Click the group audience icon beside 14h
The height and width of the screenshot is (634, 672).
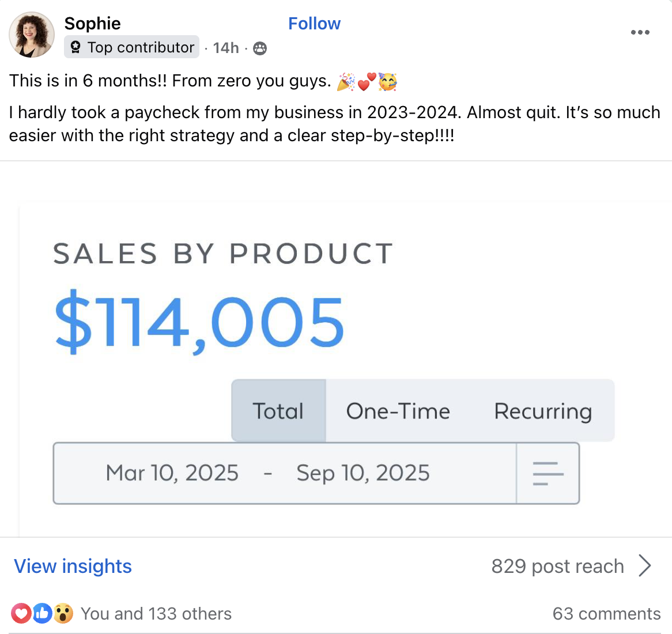(260, 48)
